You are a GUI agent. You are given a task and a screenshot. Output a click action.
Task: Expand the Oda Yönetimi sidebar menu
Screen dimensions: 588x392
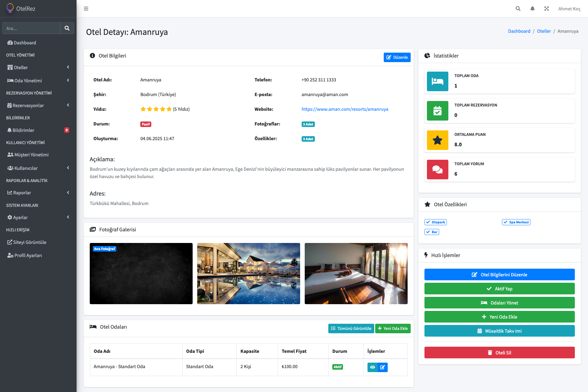[38, 80]
